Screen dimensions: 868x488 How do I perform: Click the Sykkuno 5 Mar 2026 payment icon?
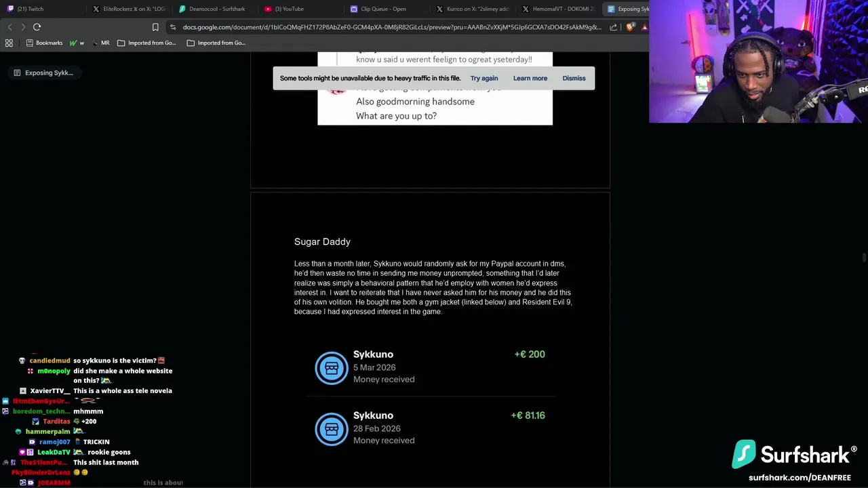coord(332,368)
